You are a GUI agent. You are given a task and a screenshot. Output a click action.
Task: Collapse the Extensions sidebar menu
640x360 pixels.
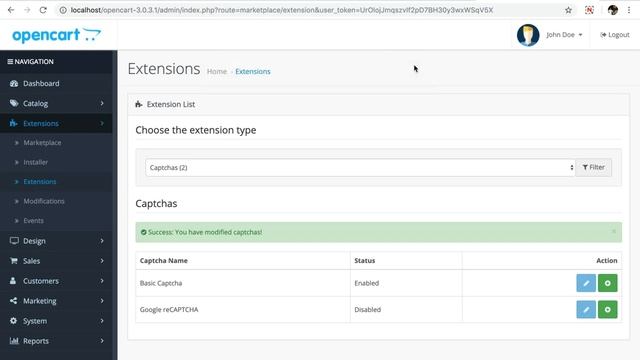(x=56, y=123)
